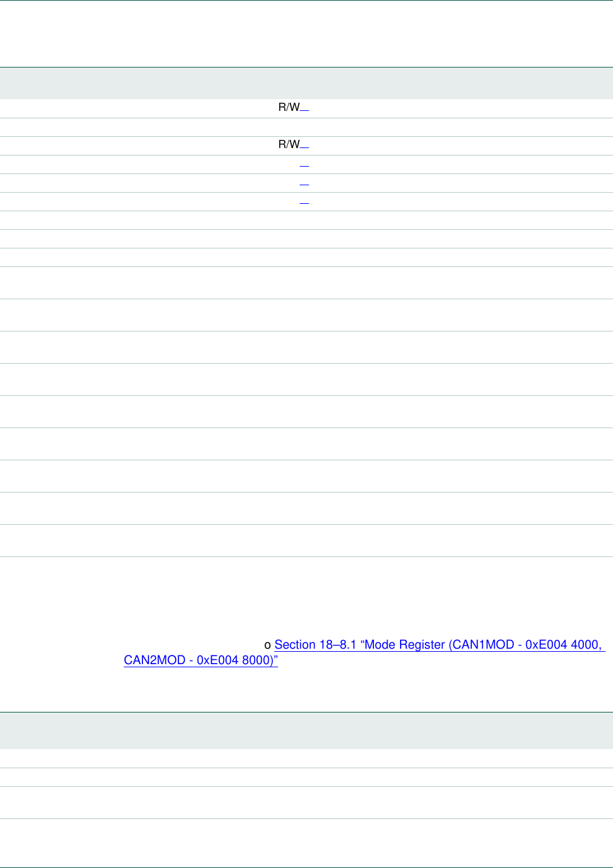Click the second row of the lower table
Screen dimensions: 613x868
click(306, 778)
